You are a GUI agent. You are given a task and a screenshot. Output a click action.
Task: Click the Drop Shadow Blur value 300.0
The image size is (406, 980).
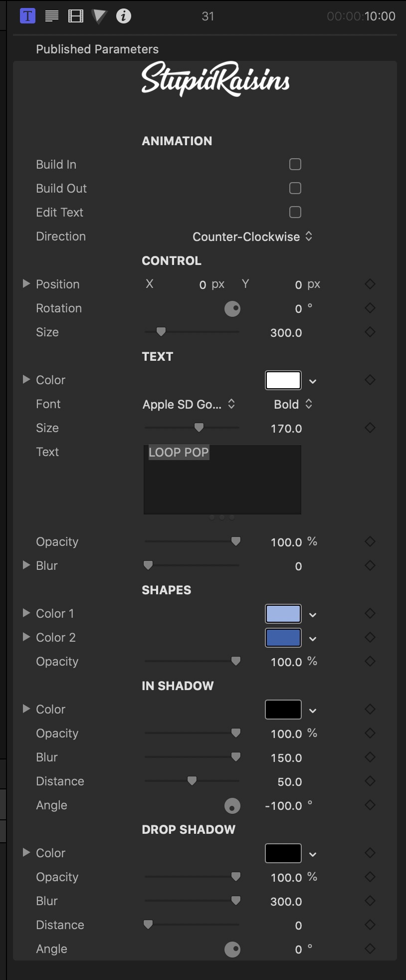pos(286,902)
